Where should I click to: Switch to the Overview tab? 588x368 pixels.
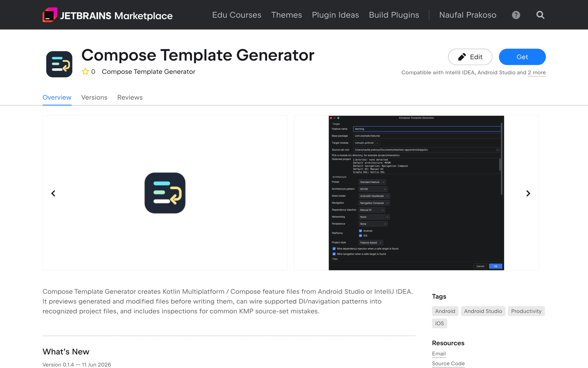point(57,98)
